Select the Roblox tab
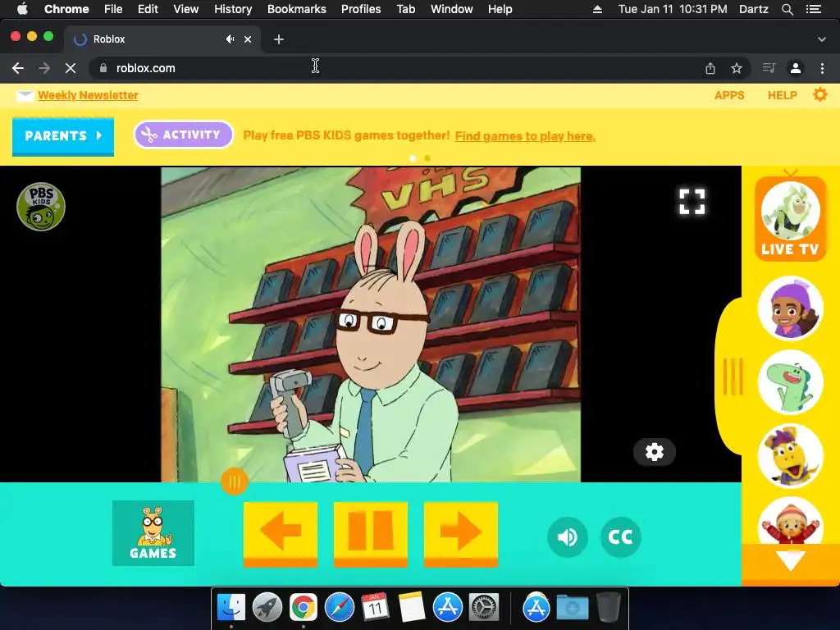 click(x=162, y=39)
